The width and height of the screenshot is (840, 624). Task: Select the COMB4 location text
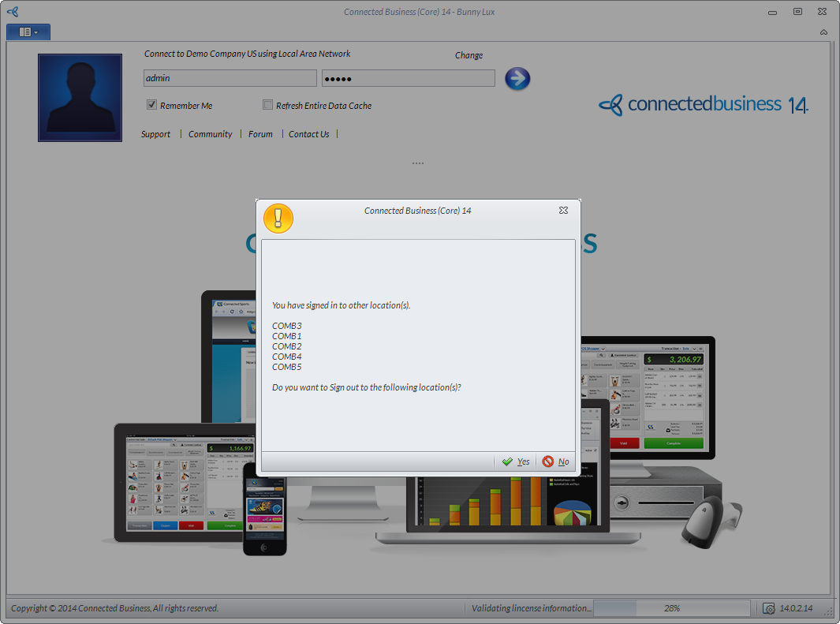pyautogui.click(x=286, y=357)
